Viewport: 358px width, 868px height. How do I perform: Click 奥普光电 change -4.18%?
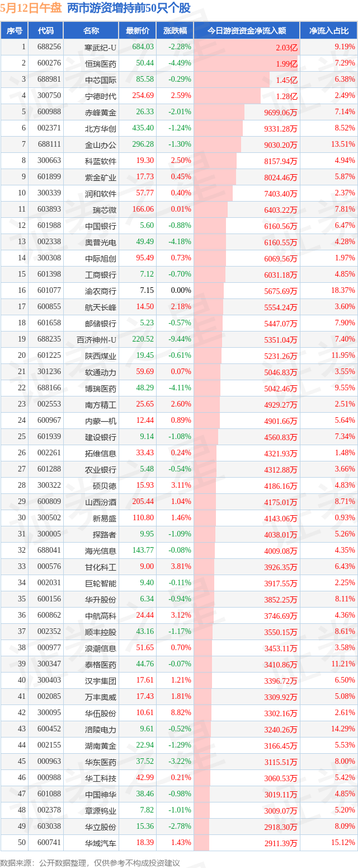point(180,242)
